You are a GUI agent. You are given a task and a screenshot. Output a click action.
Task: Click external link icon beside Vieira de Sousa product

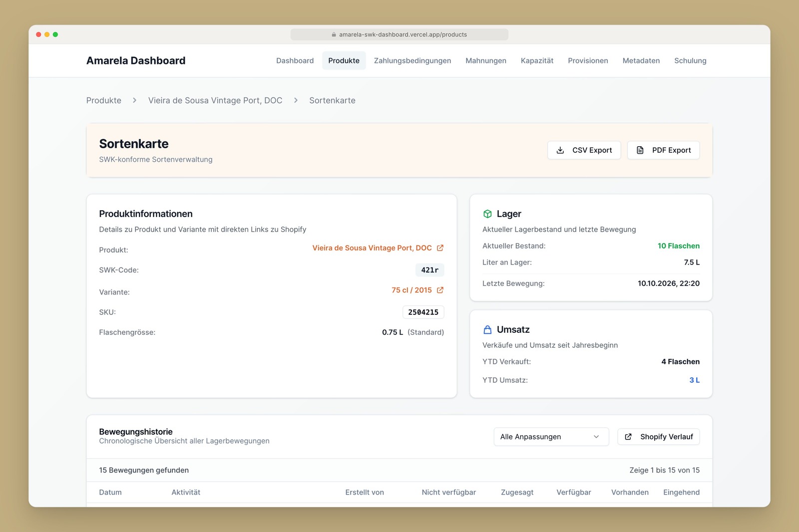pos(440,248)
